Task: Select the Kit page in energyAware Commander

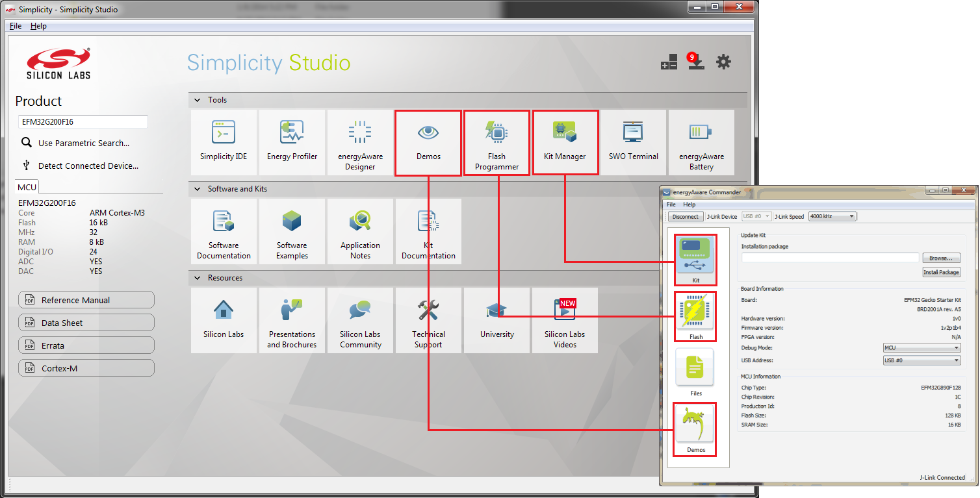Action: click(695, 260)
